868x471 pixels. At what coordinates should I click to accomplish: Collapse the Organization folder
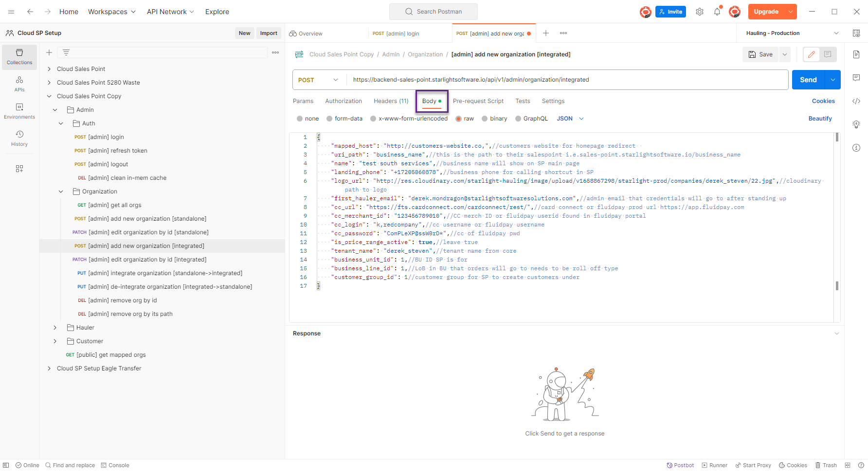click(61, 192)
